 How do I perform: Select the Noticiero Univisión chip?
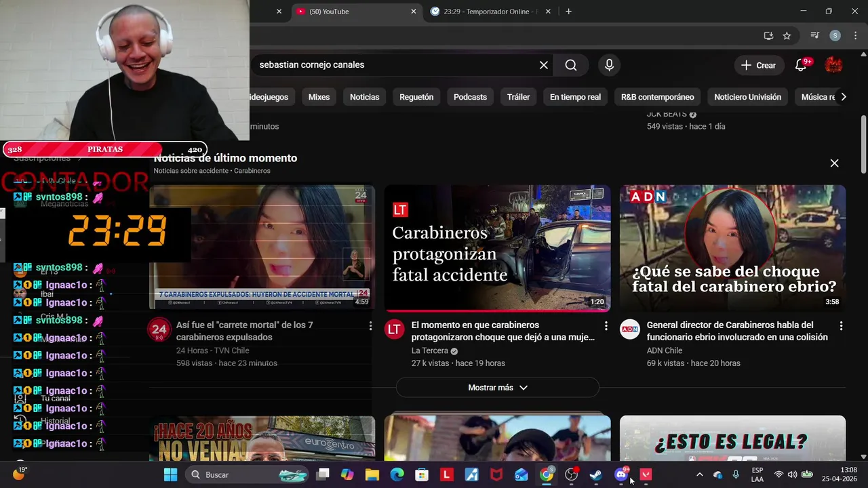click(x=747, y=97)
